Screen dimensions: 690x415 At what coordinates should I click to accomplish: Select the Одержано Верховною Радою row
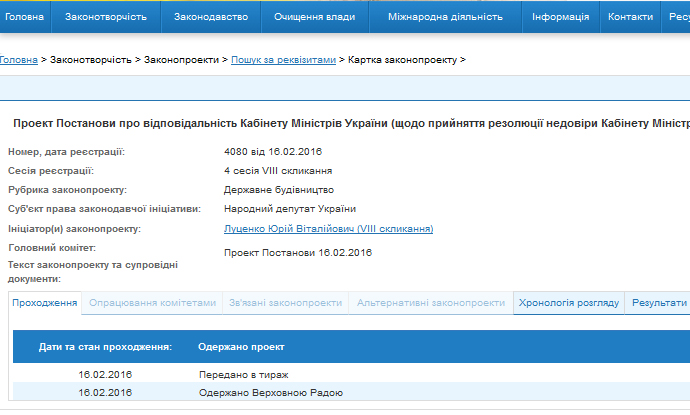pos(350,392)
